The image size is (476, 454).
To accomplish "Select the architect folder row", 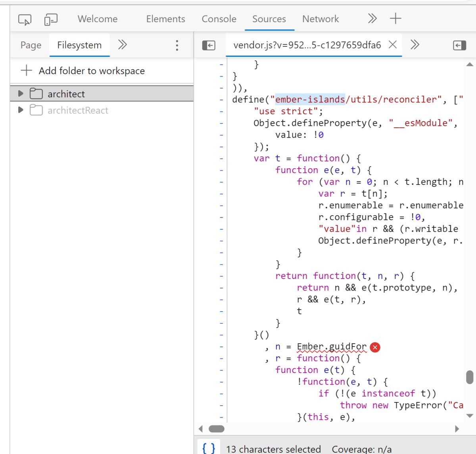I will [x=102, y=94].
